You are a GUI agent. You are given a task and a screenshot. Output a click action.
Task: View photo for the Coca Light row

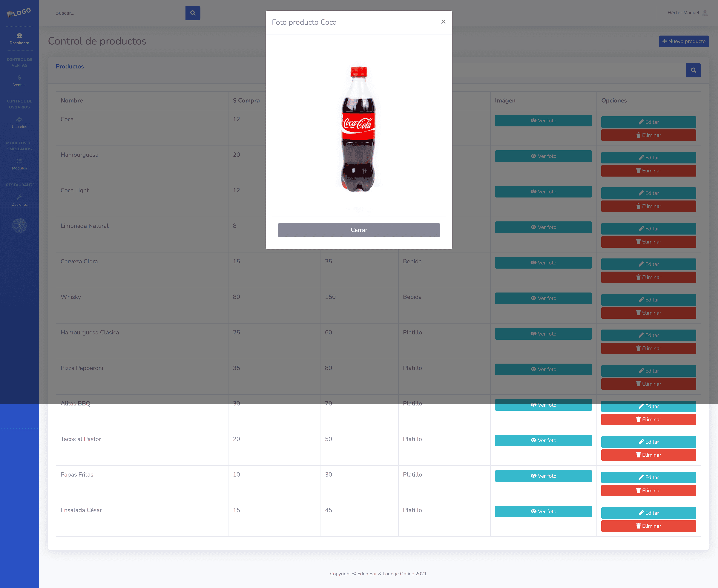pos(543,192)
